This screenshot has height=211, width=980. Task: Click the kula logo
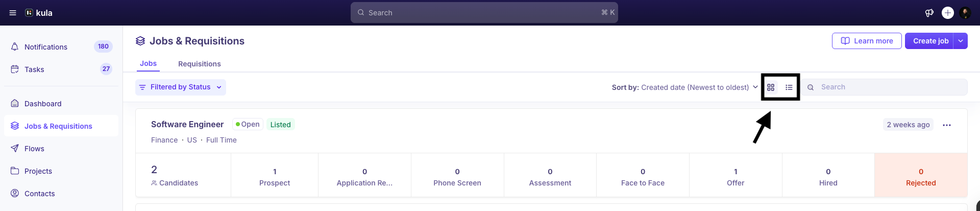click(x=39, y=13)
